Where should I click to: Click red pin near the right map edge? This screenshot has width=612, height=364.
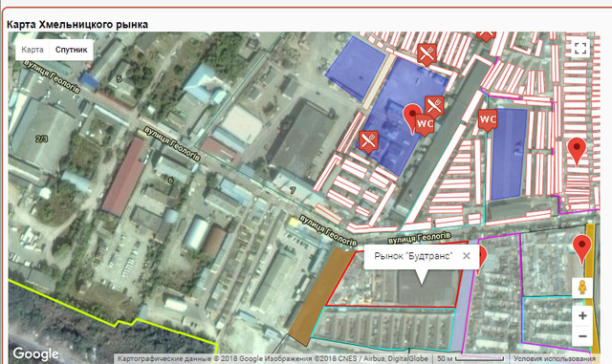pyautogui.click(x=577, y=151)
